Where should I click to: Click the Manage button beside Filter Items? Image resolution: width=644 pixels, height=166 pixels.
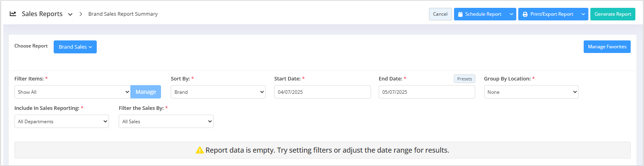click(146, 92)
